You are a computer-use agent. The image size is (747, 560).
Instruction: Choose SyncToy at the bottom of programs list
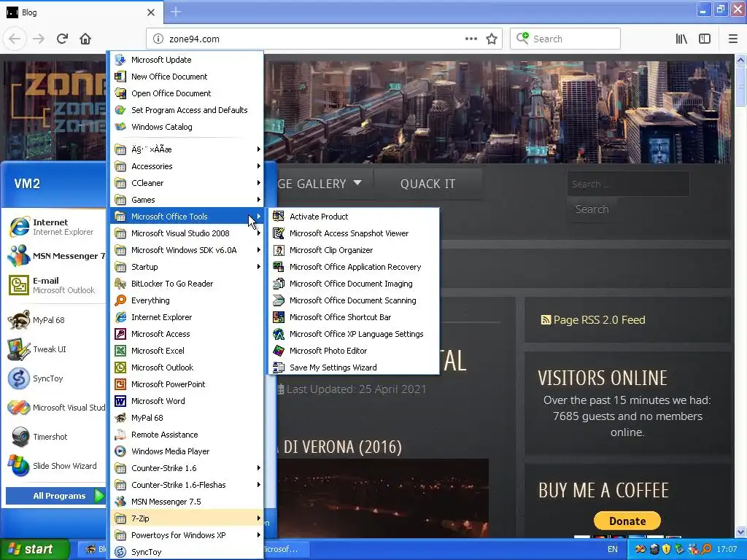point(187,552)
